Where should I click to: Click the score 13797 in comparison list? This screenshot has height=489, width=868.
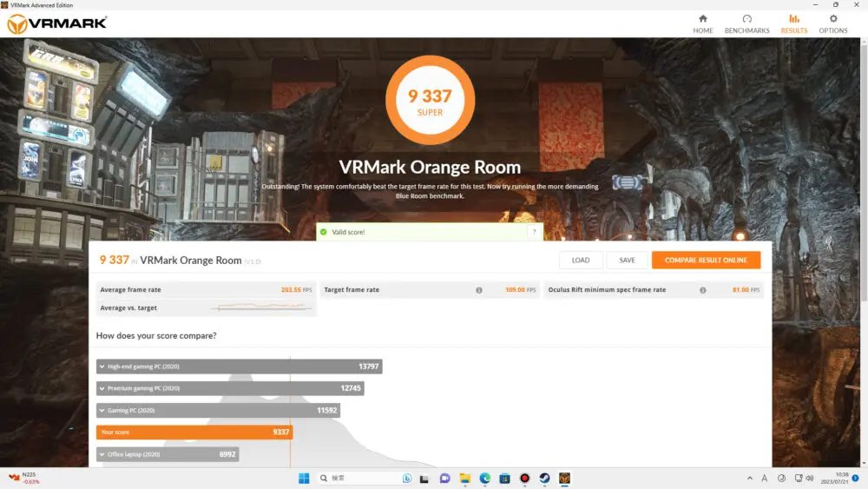click(x=369, y=366)
